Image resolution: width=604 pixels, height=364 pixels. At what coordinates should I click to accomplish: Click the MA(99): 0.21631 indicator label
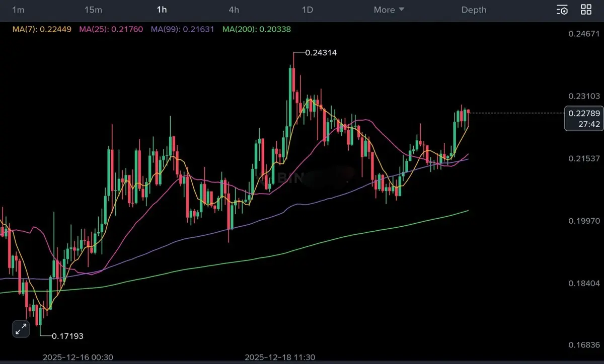[183, 29]
